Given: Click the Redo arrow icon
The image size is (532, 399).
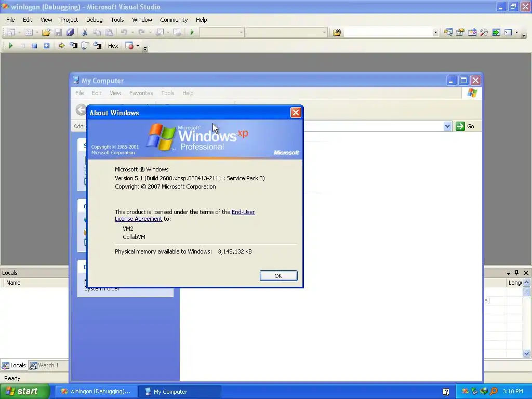Looking at the screenshot, I should (141, 32).
